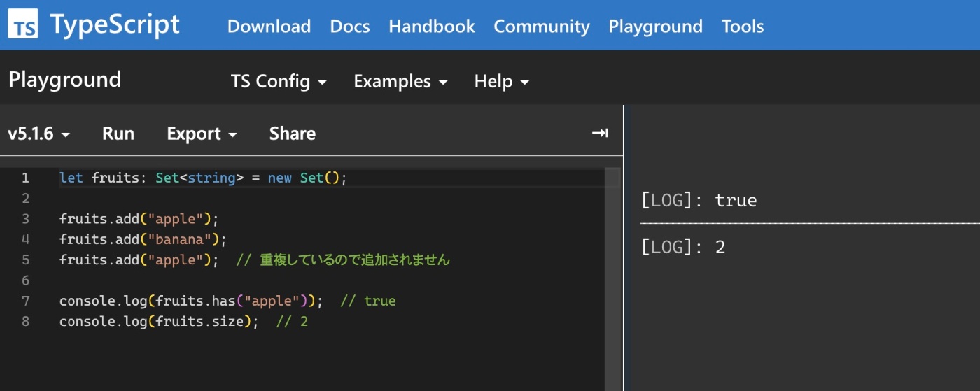Click the TypeScript wordmark in the header

click(115, 25)
